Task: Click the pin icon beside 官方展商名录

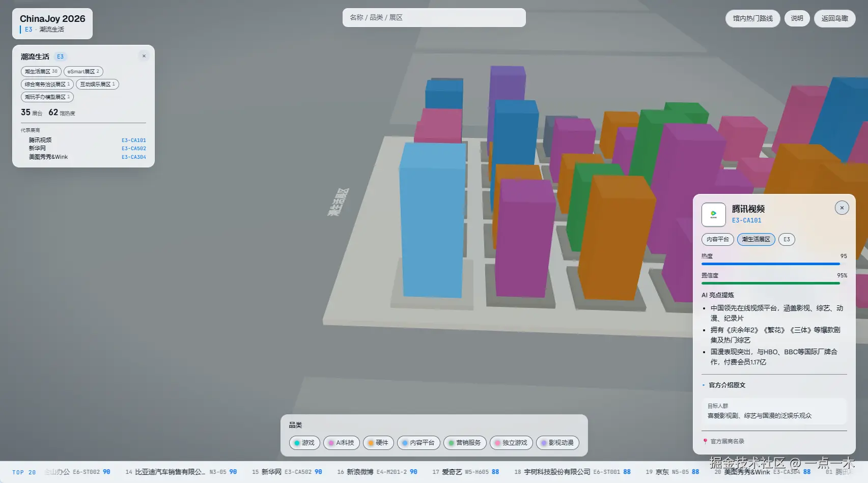Action: [705, 441]
